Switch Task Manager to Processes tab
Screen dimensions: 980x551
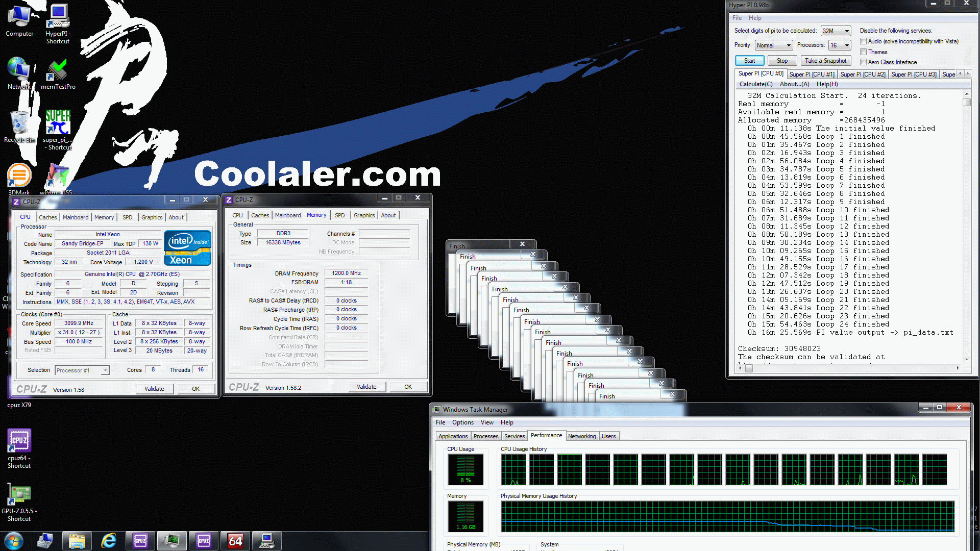tap(485, 436)
